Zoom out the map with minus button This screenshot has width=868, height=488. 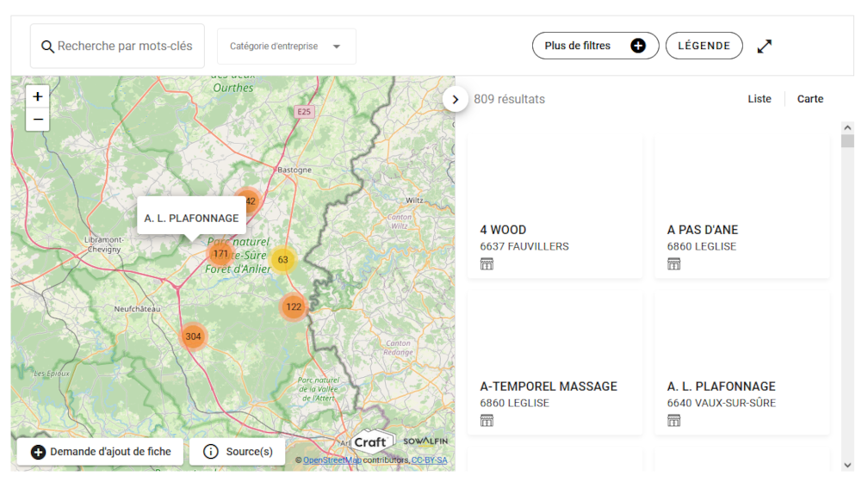38,120
